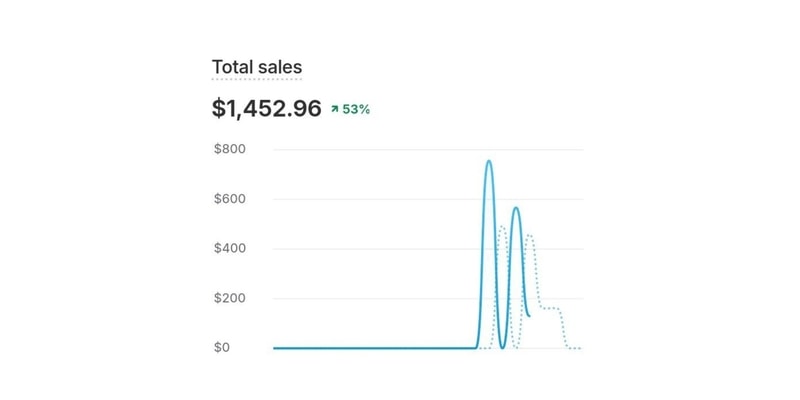The image size is (800, 400).
Task: Select the second solid line peak
Action: (516, 208)
